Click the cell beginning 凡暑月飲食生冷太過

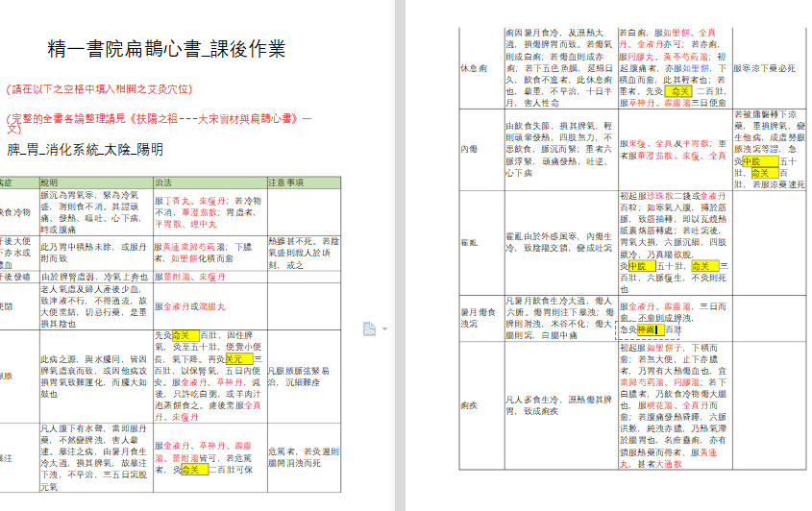click(x=559, y=318)
